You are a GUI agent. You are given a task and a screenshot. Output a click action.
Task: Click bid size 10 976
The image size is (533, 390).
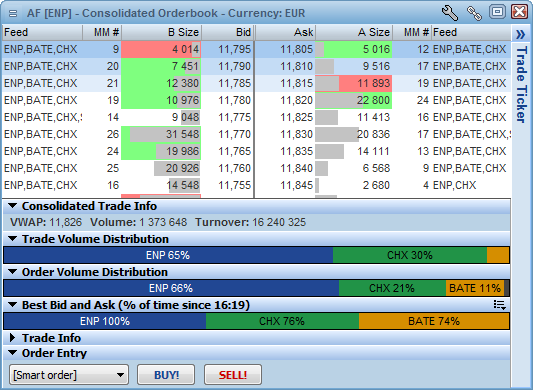[x=183, y=100]
